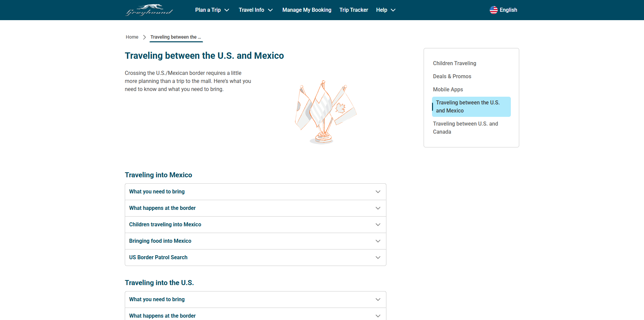Viewport: 644px width, 320px height.
Task: Open Traveling between U.S. and Canada
Action: [465, 128]
